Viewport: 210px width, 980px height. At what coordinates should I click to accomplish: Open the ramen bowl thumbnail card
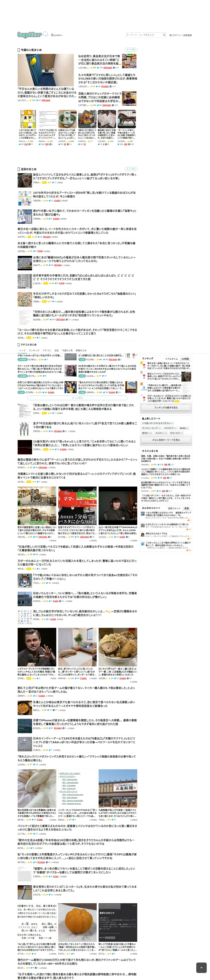point(118,647)
